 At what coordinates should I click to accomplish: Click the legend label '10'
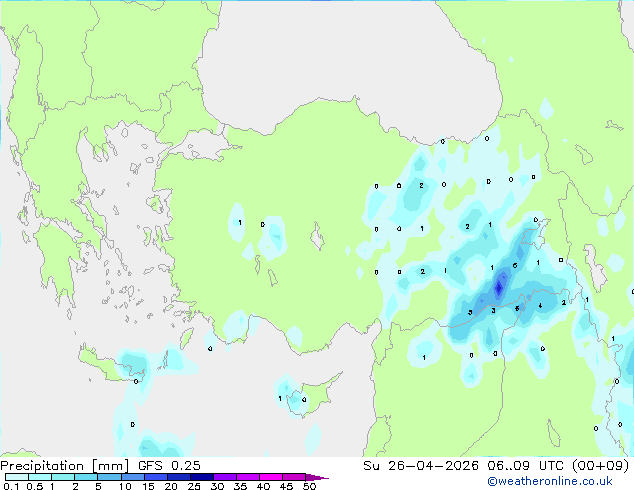[125, 486]
